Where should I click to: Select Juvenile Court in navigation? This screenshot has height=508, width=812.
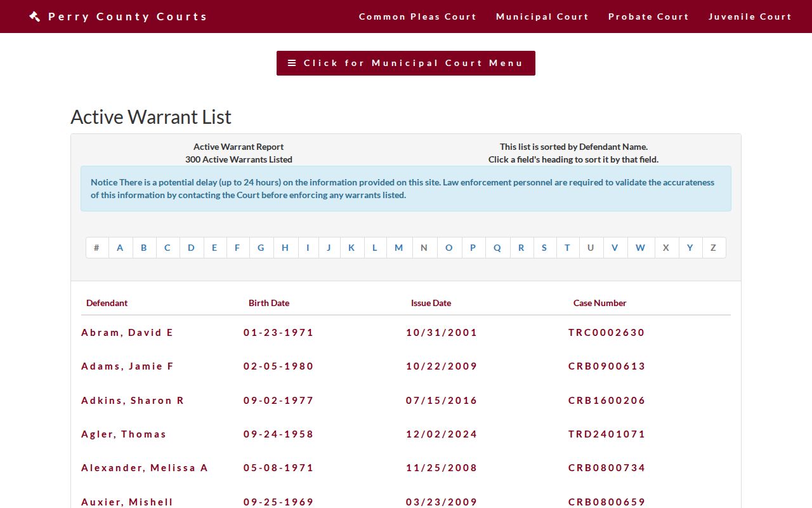point(750,17)
